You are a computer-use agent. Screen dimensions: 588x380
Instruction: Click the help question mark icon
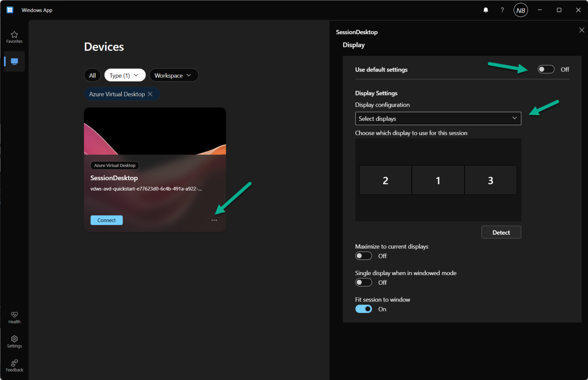coord(502,10)
